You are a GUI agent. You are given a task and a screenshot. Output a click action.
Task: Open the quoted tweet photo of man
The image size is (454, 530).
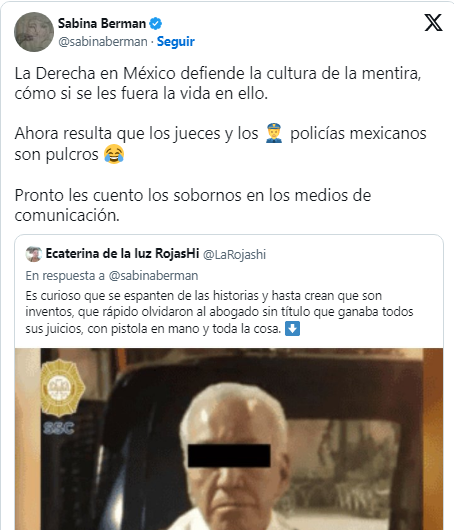click(229, 439)
